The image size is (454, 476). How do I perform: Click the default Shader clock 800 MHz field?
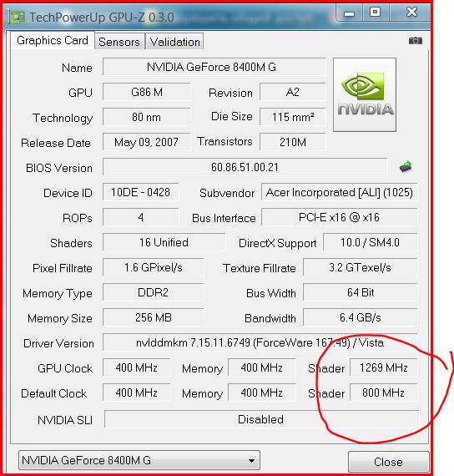(384, 392)
